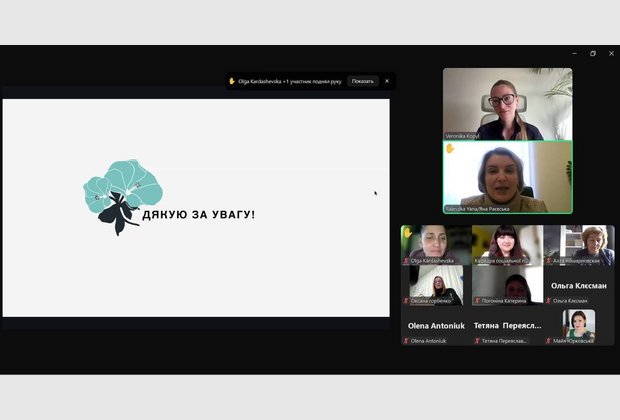The width and height of the screenshot is (620, 420).
Task: Close the meeting window
Action: tap(611, 53)
